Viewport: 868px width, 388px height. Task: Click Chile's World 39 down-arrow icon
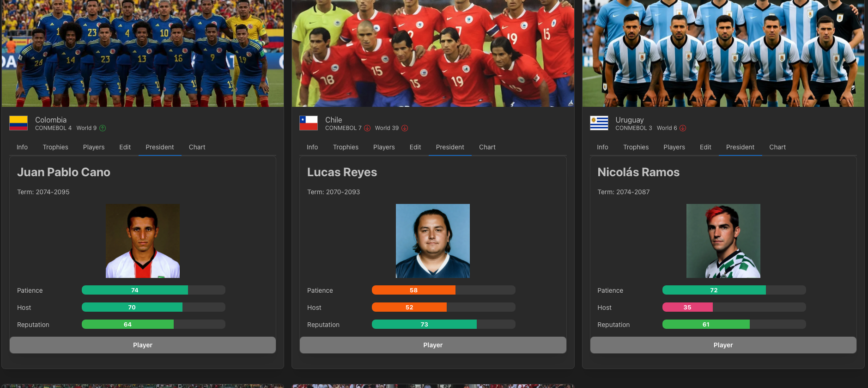point(405,128)
